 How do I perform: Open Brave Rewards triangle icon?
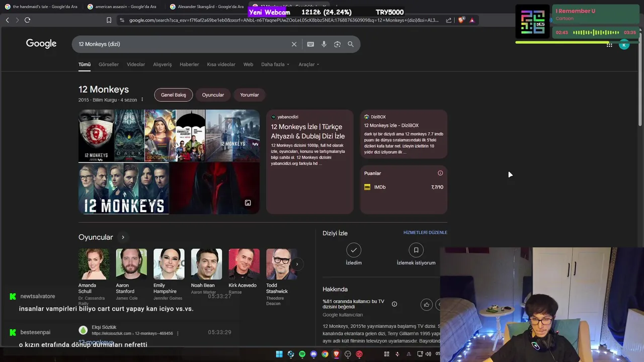click(x=472, y=20)
